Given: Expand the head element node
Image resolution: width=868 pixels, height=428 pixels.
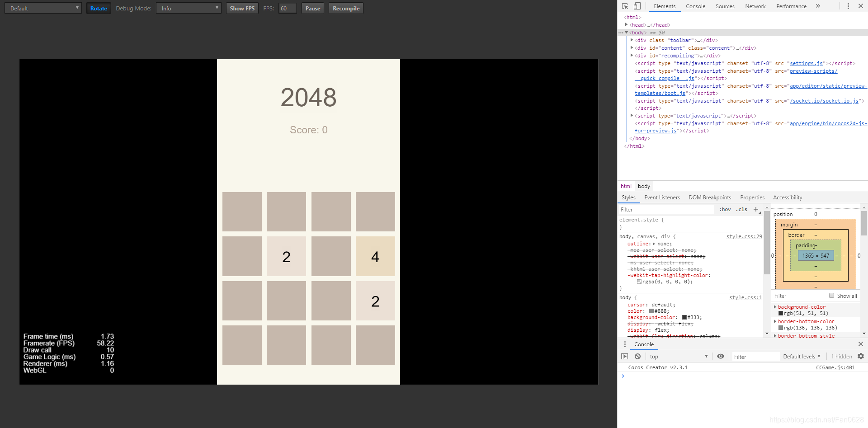Looking at the screenshot, I should tap(626, 25).
